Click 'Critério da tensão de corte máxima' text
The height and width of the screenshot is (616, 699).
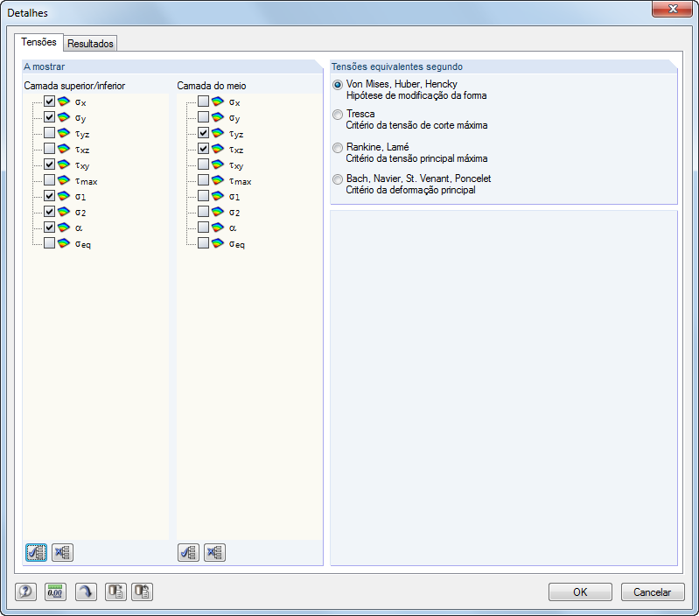416,125
